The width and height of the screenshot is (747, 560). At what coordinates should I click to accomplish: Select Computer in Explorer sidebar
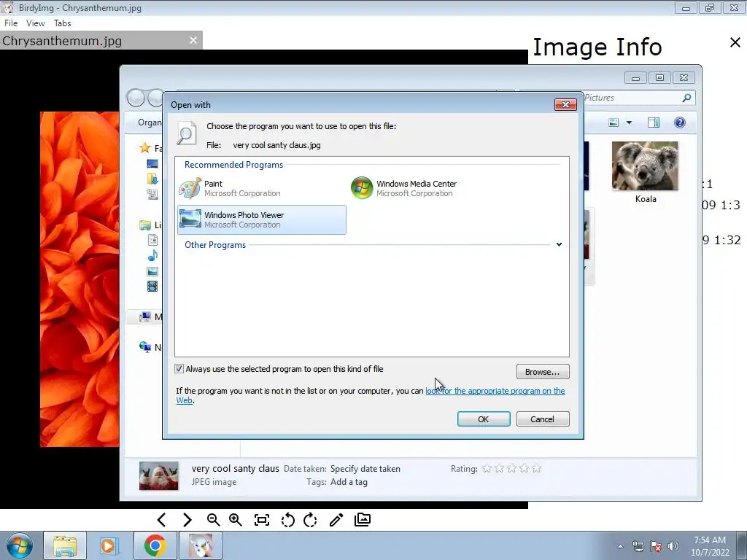pos(145,316)
